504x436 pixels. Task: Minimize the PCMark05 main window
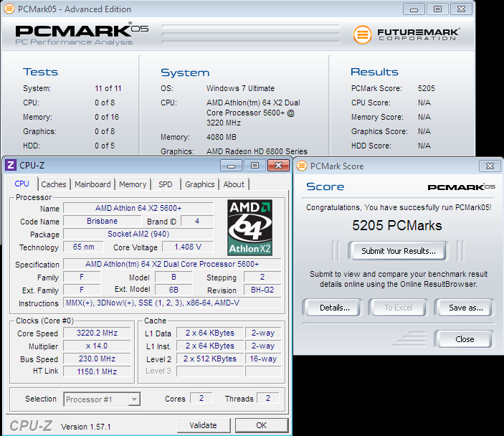click(x=414, y=9)
